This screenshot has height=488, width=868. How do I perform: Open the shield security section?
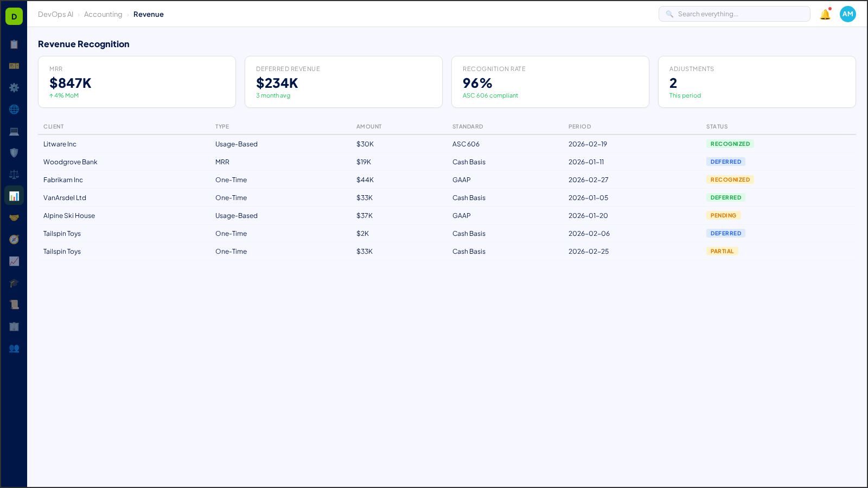point(14,152)
